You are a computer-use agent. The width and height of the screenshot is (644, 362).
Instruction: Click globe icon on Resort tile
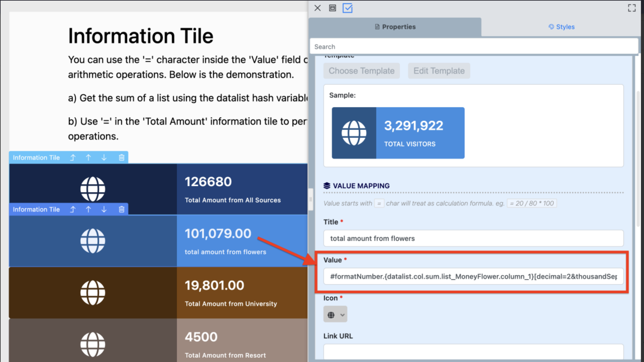point(93,344)
